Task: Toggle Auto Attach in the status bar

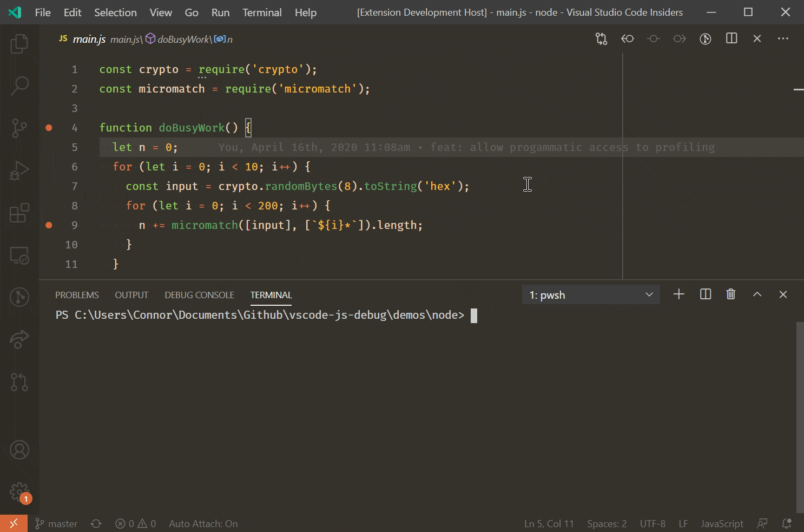Action: tap(203, 523)
